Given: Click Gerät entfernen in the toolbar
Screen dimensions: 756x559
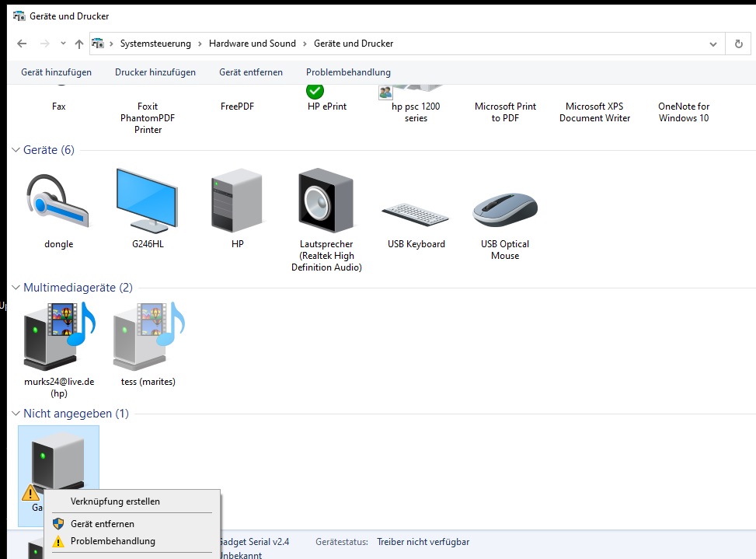Looking at the screenshot, I should 251,72.
